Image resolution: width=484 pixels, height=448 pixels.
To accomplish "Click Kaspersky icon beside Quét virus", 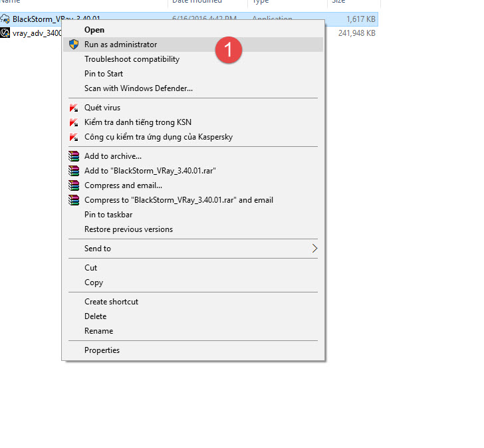I will [74, 108].
